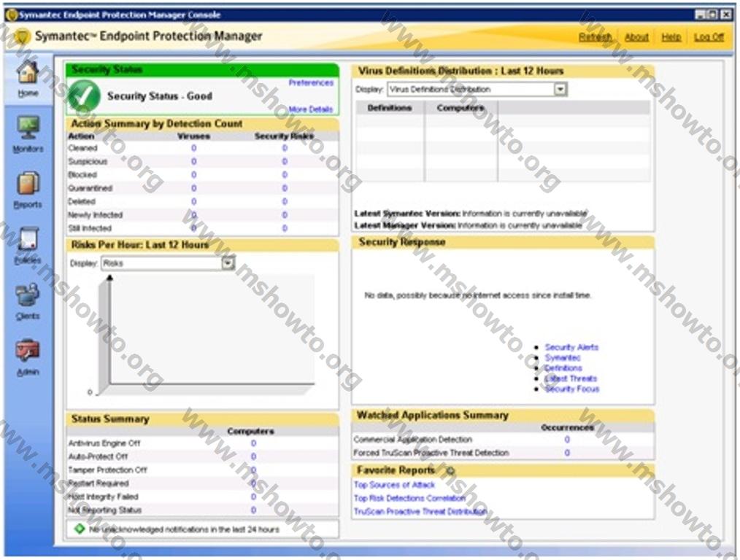Open the Security Focus link
740x560 pixels.
(x=572, y=389)
